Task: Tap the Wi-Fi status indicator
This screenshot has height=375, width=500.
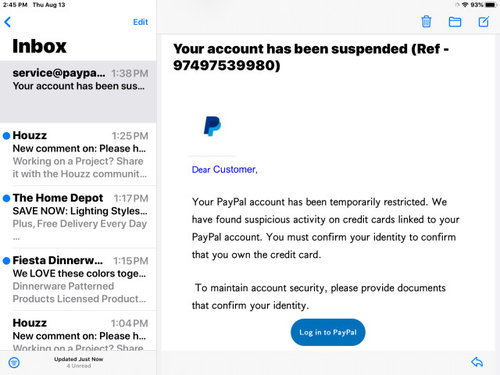Action: [x=465, y=5]
